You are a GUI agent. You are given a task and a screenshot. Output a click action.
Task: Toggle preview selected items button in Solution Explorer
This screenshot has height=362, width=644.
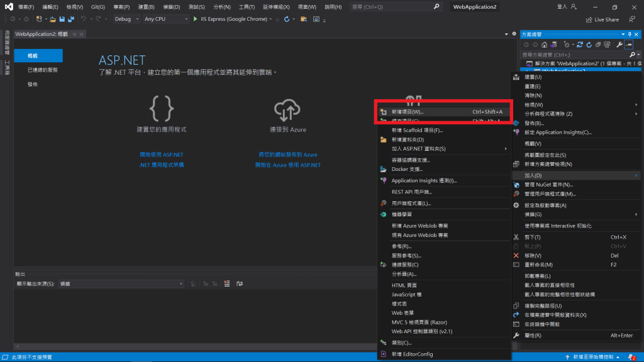(629, 45)
